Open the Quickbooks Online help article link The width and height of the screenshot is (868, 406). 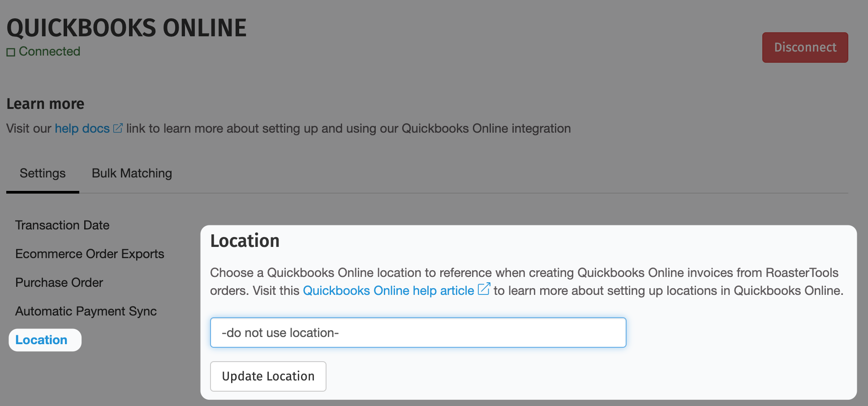point(388,291)
